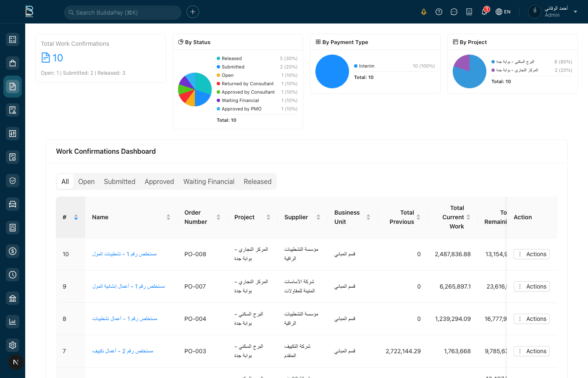Open the EN language globe selector

503,12
